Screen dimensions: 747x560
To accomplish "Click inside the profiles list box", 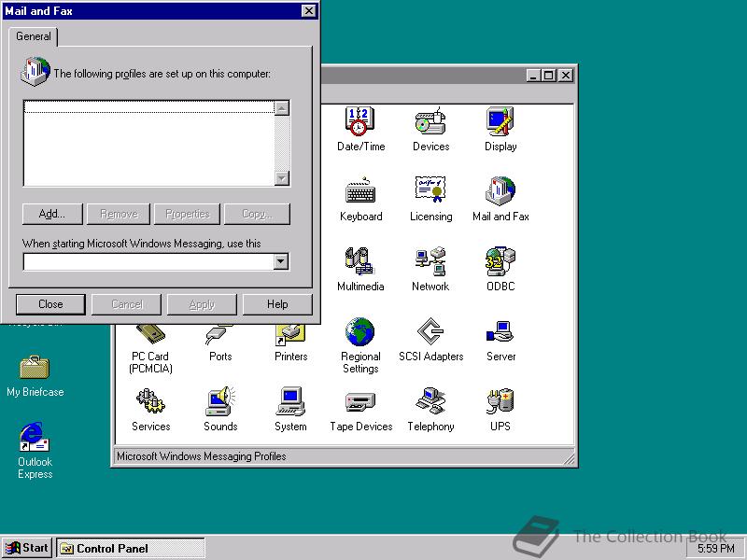I will tap(149, 144).
